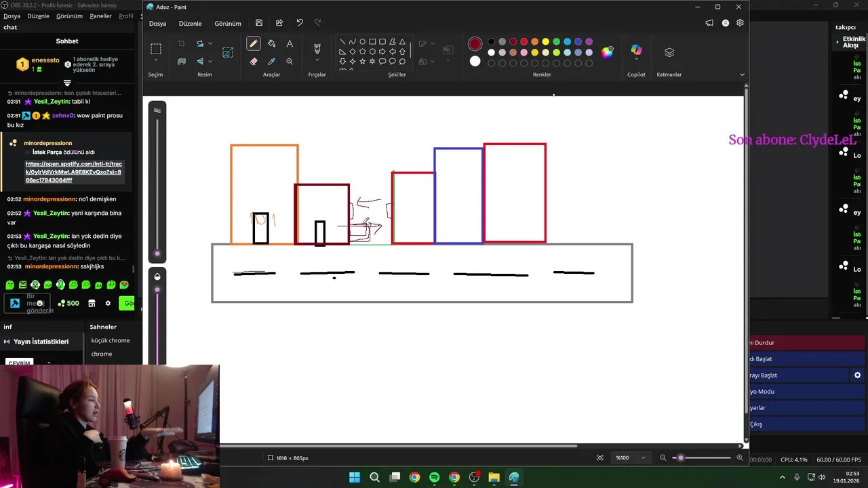
Task: Click the Yayın İstatistikleri panel header
Action: click(41, 342)
